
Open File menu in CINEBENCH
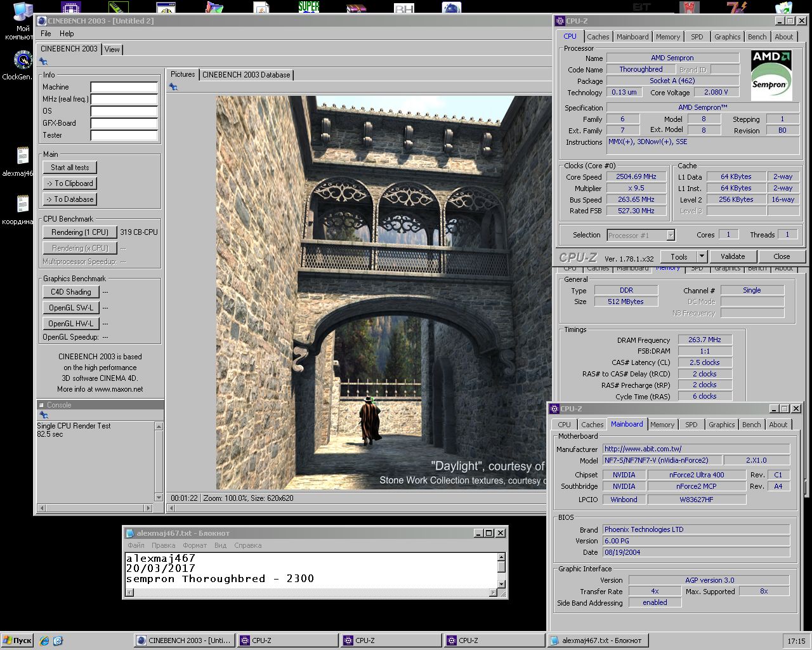point(46,34)
